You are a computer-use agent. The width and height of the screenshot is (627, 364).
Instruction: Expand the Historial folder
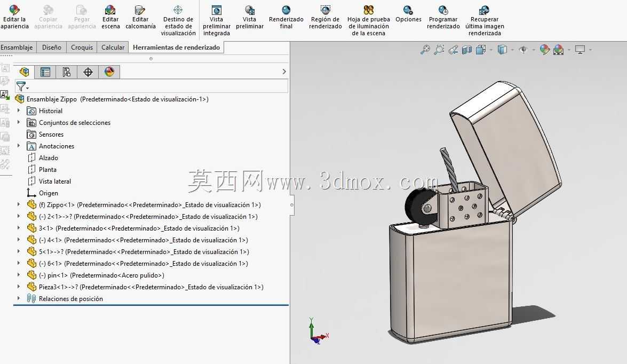coord(18,111)
